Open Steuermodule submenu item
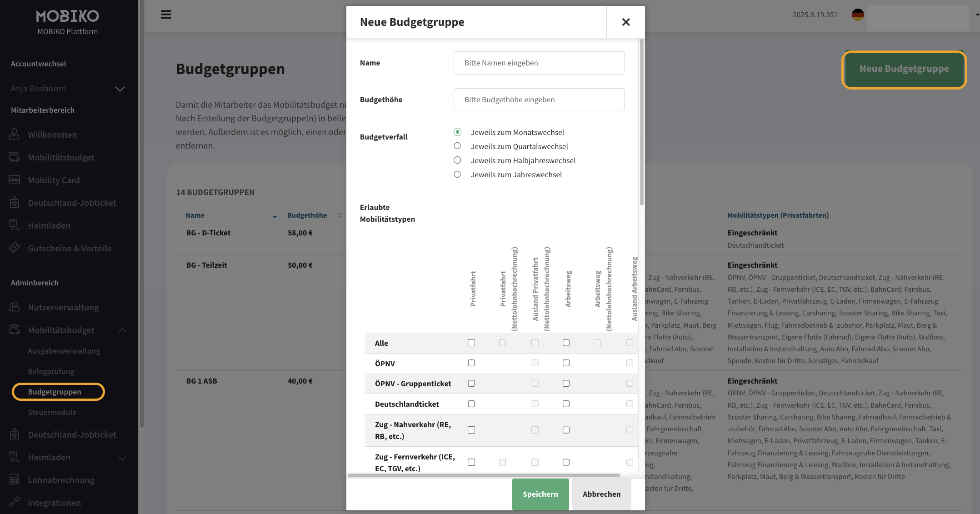The height and width of the screenshot is (514, 980). (x=52, y=412)
